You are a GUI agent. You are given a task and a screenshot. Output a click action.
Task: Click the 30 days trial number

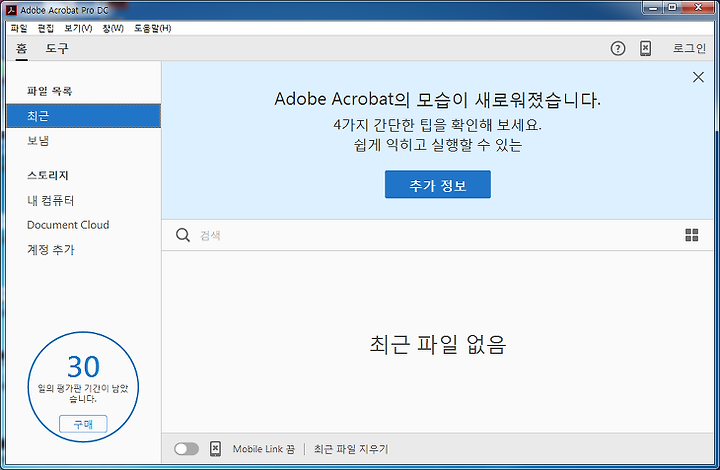pos(83,366)
